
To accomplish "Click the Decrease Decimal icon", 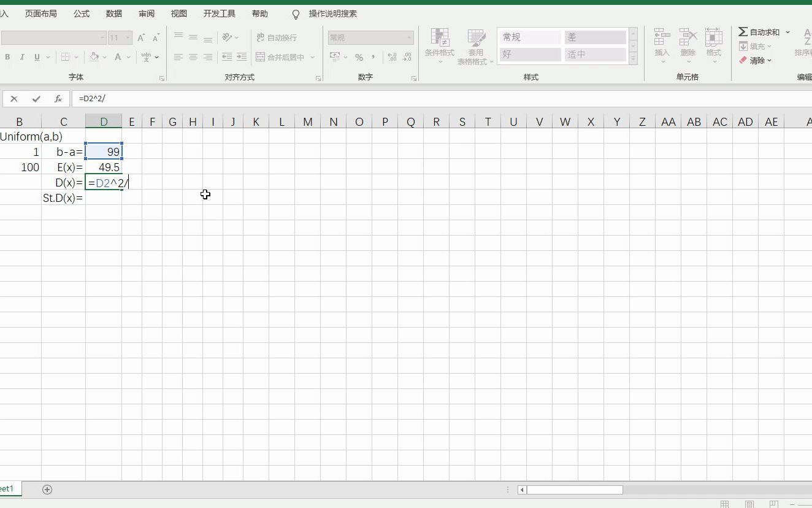I will (407, 57).
